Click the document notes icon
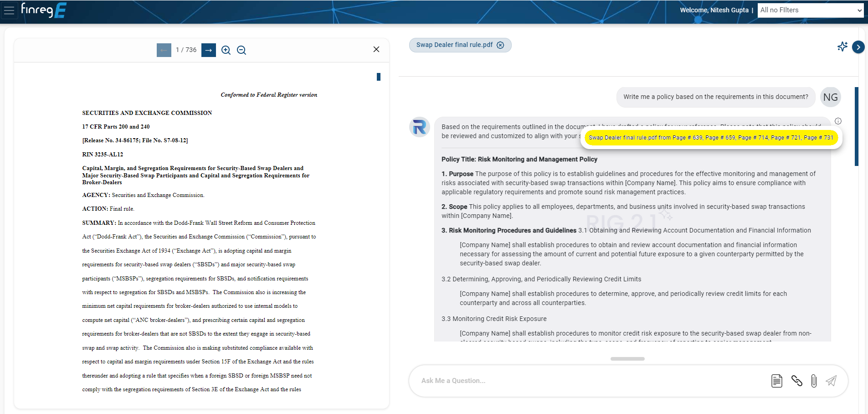This screenshot has width=868, height=414. click(777, 381)
